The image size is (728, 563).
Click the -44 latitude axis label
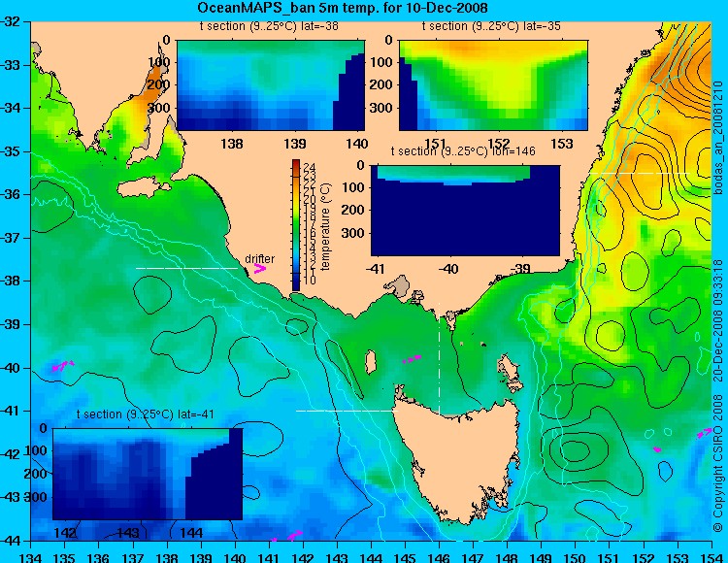12,541
